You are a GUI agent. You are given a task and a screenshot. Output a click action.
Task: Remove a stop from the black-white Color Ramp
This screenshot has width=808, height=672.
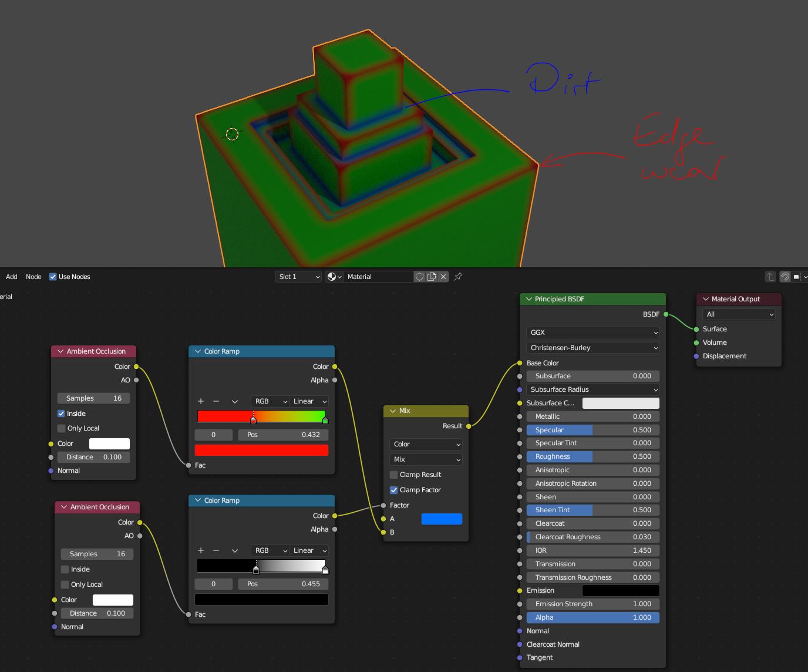pos(216,550)
